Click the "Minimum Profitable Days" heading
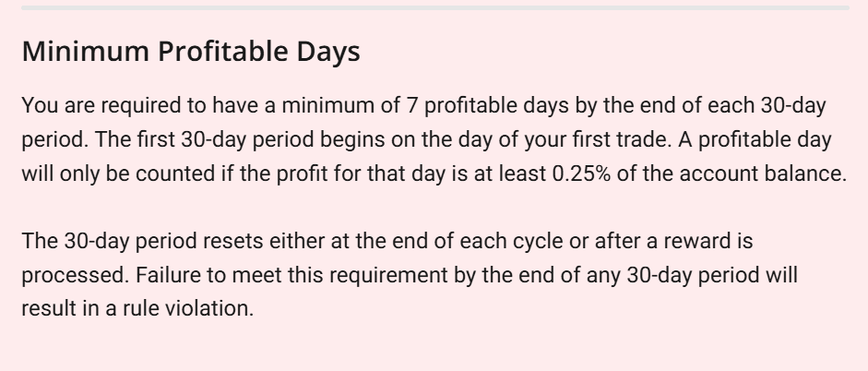Screen dimensions: 868x371 tap(190, 52)
